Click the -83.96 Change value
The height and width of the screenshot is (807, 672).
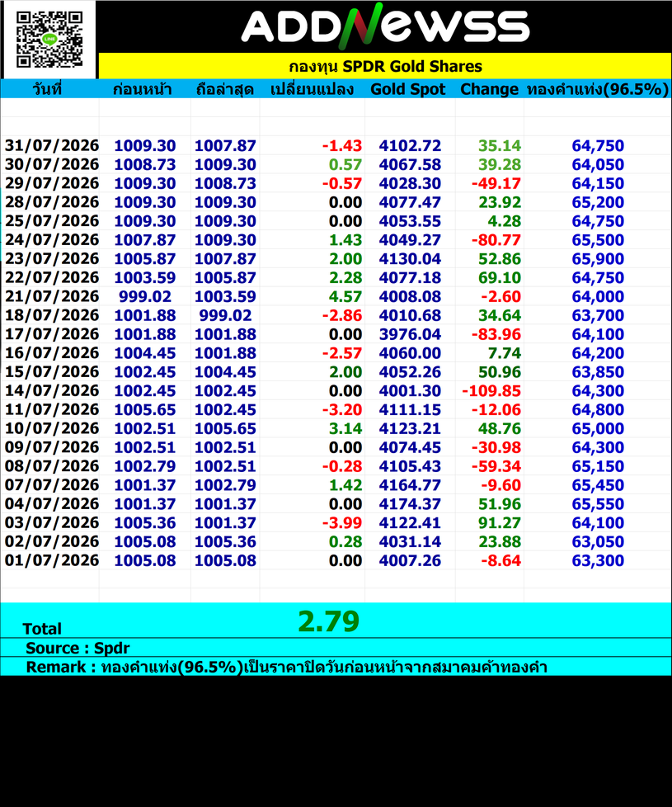(496, 334)
